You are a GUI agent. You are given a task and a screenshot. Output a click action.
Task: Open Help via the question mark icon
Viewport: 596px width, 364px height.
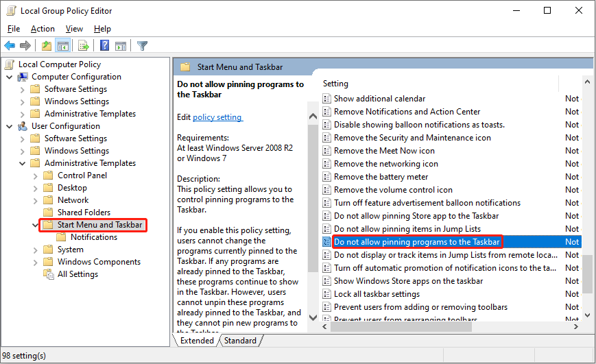104,46
